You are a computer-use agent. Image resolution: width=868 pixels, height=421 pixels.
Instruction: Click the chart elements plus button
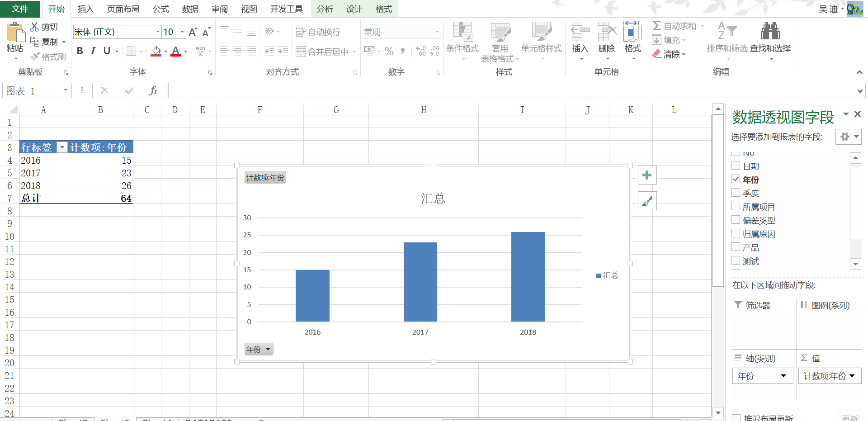[x=647, y=175]
